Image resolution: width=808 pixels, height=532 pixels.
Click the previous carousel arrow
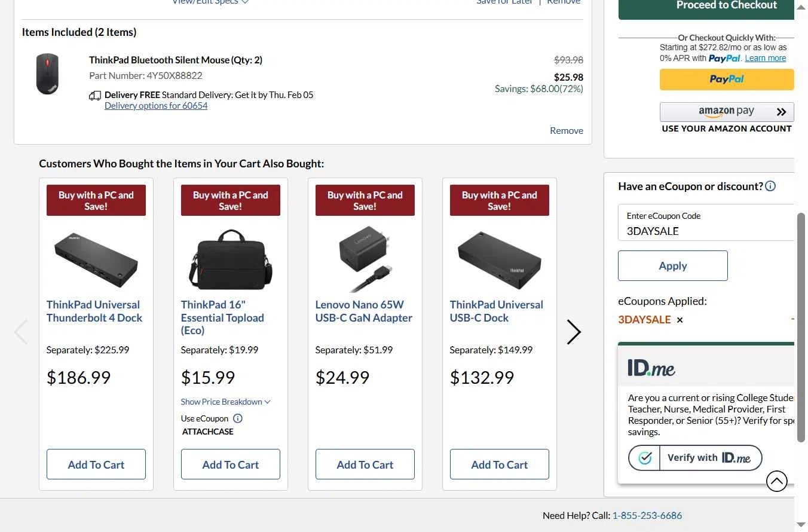coord(21,332)
